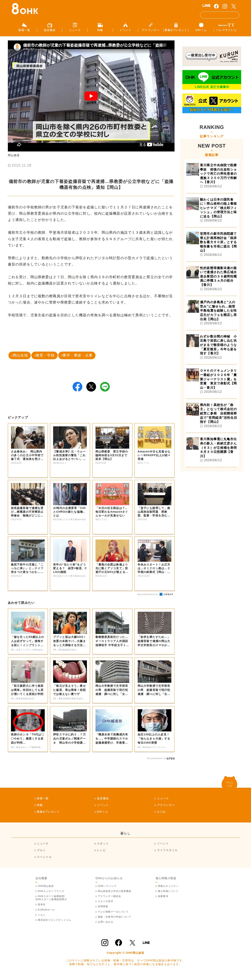The image size is (251, 980).
Task: Open the KURUN HALL banner
Action: 211,56
